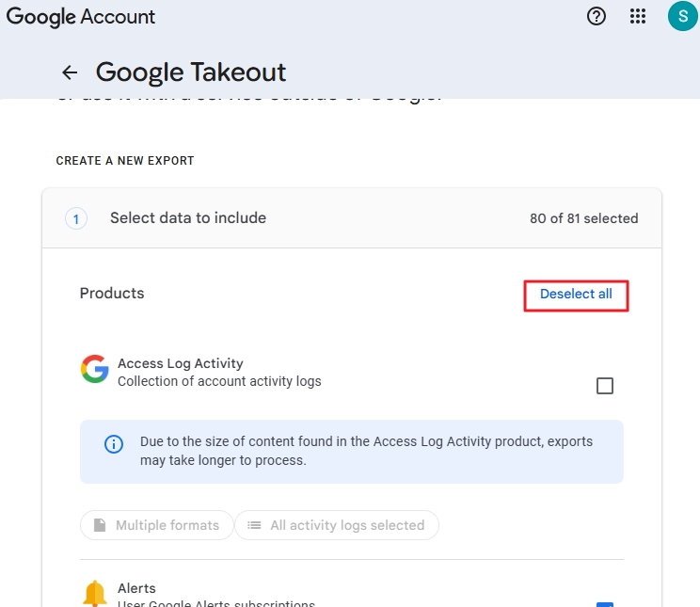Image resolution: width=700 pixels, height=607 pixels.
Task: Click the info icon in the blue notice
Action: (114, 444)
